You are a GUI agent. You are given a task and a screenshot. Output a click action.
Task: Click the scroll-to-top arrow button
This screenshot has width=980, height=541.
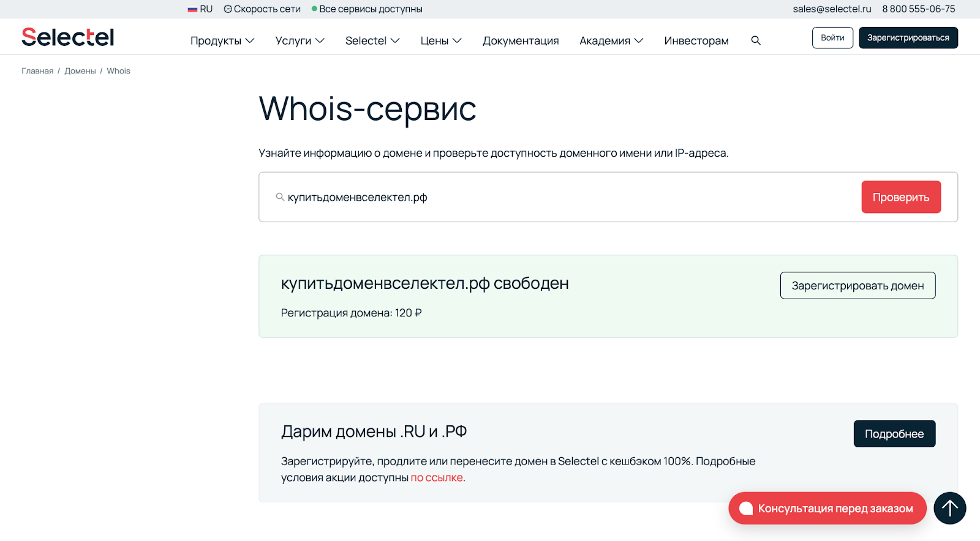(949, 508)
